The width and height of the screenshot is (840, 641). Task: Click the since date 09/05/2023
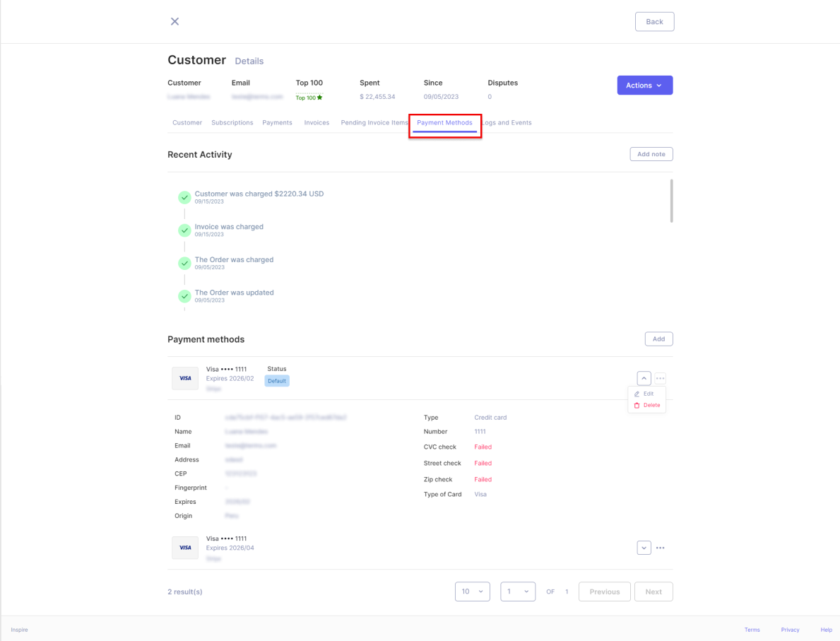coord(441,97)
